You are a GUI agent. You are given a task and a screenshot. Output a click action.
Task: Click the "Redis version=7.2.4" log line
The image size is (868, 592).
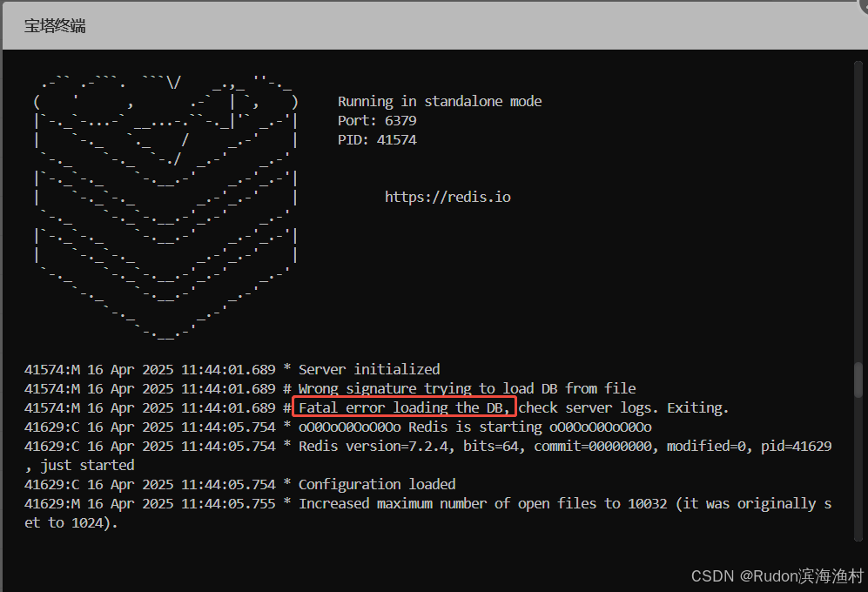[428, 447]
